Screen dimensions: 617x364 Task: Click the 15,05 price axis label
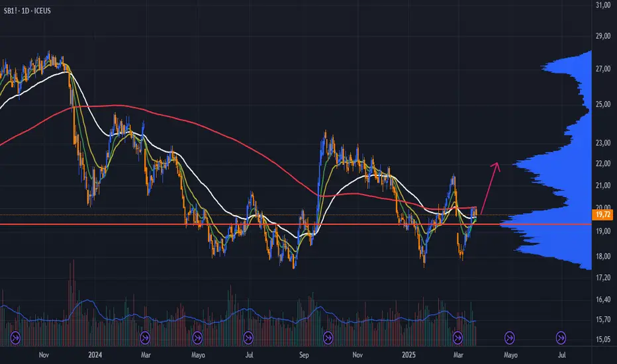click(603, 340)
